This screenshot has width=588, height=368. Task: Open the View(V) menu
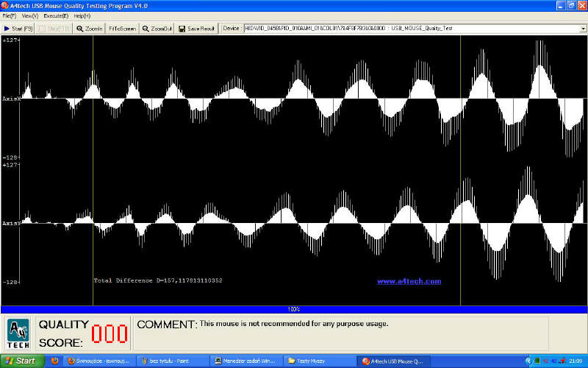coord(30,15)
